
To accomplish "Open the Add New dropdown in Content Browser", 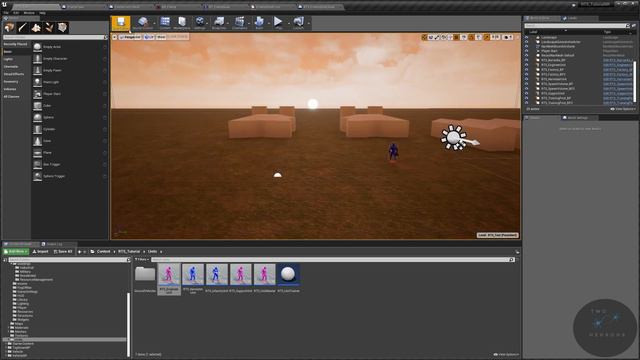I will click(16, 251).
